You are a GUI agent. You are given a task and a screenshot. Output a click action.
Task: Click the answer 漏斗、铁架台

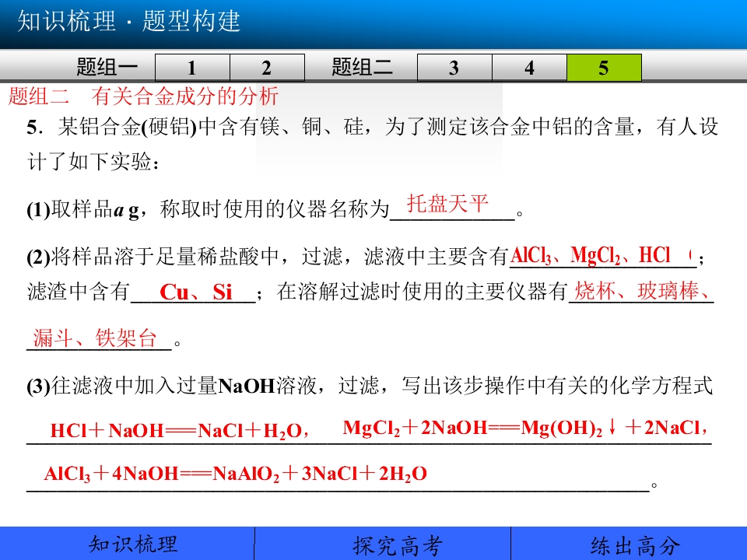click(x=95, y=338)
